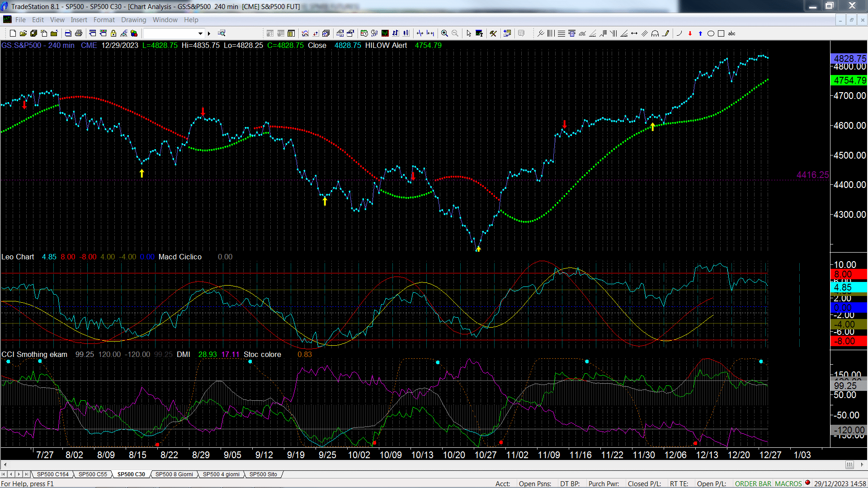Viewport: 868px width, 488px height.
Task: Click ORDER BAR in the status bar
Action: pyautogui.click(x=753, y=483)
